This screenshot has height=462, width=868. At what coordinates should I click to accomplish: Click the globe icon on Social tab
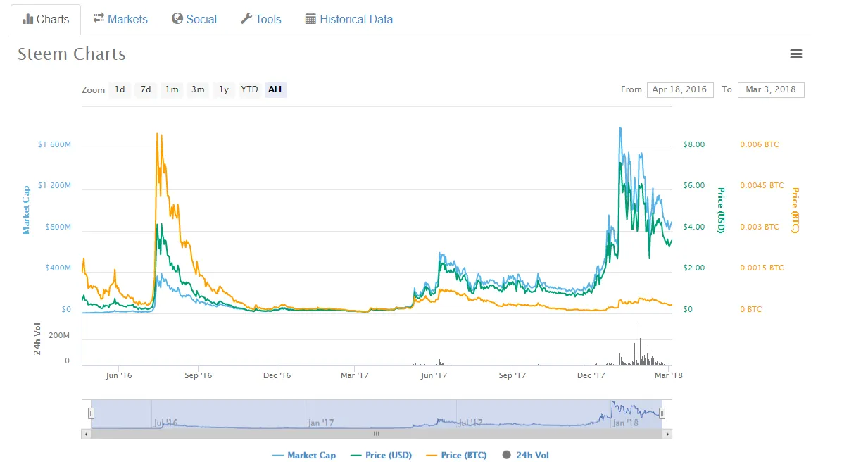point(177,18)
